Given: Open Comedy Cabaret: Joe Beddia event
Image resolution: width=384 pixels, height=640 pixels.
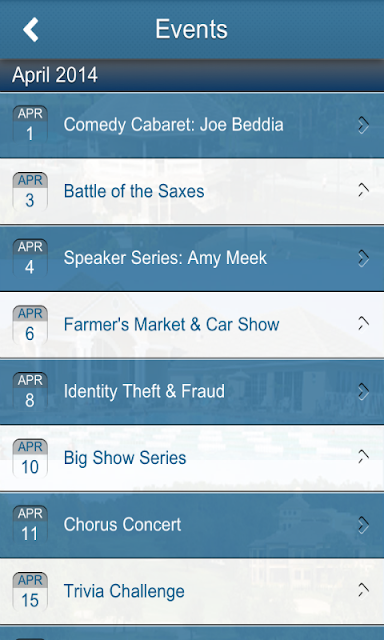Looking at the screenshot, I should pos(192,124).
